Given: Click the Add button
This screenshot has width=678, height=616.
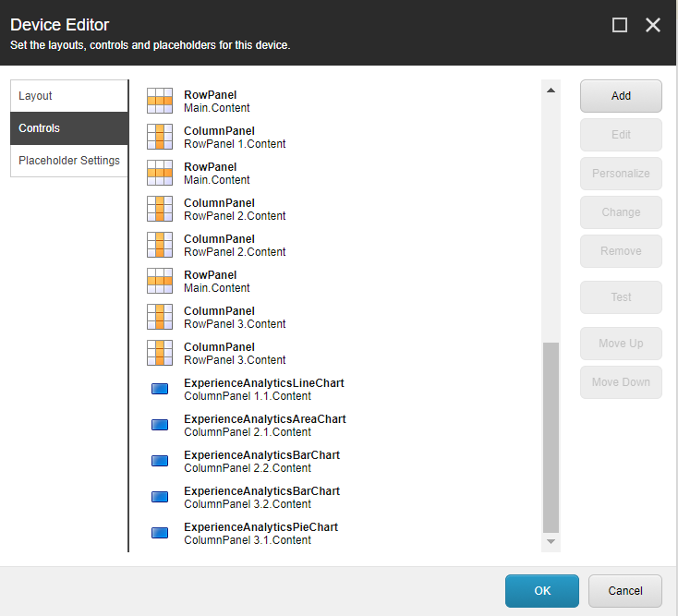Looking at the screenshot, I should tap(621, 96).
